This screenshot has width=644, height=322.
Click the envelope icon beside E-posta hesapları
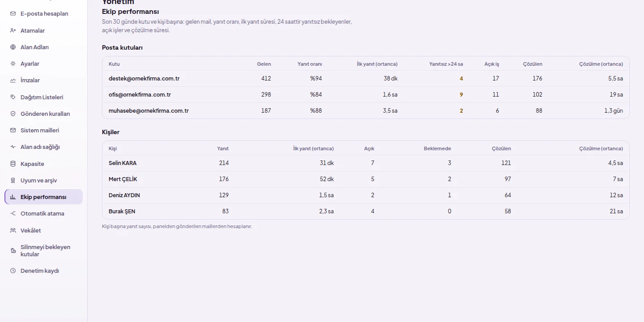(13, 14)
